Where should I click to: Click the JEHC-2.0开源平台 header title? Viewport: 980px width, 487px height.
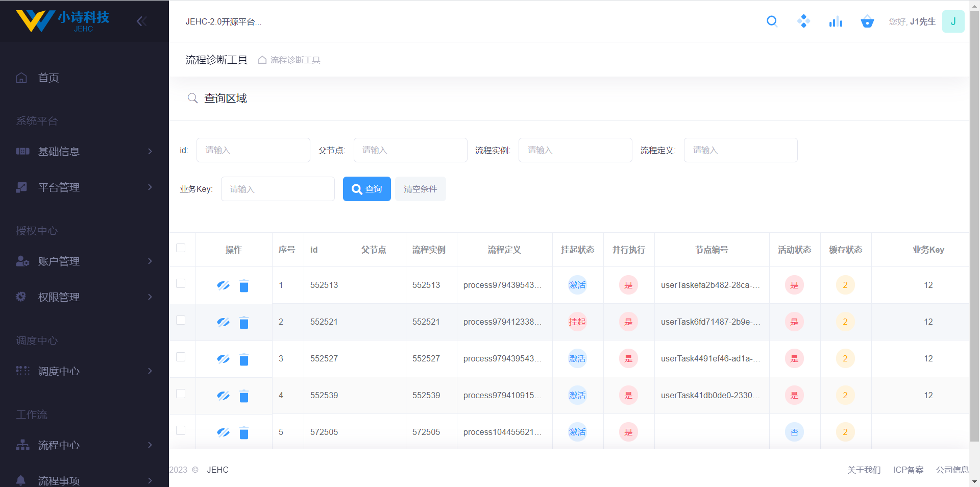[x=224, y=21]
